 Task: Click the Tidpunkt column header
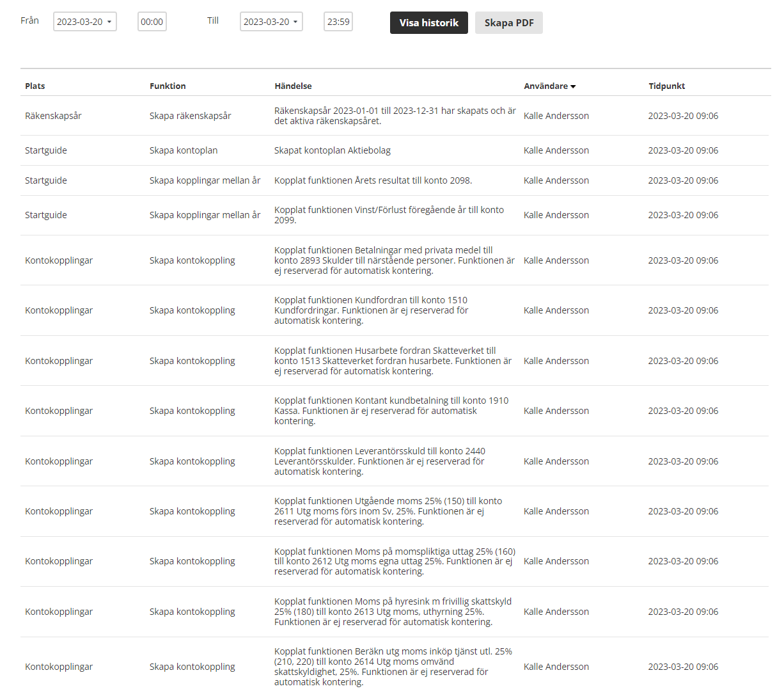click(x=666, y=86)
